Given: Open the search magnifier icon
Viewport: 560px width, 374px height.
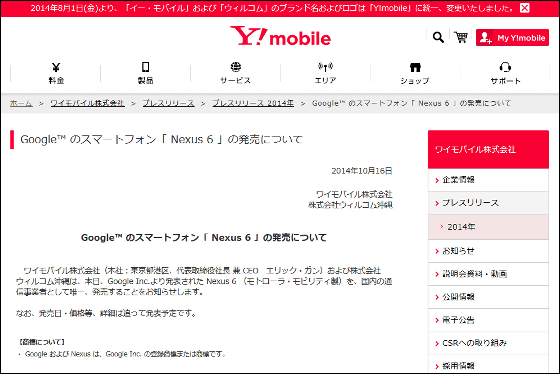Looking at the screenshot, I should 438,37.
